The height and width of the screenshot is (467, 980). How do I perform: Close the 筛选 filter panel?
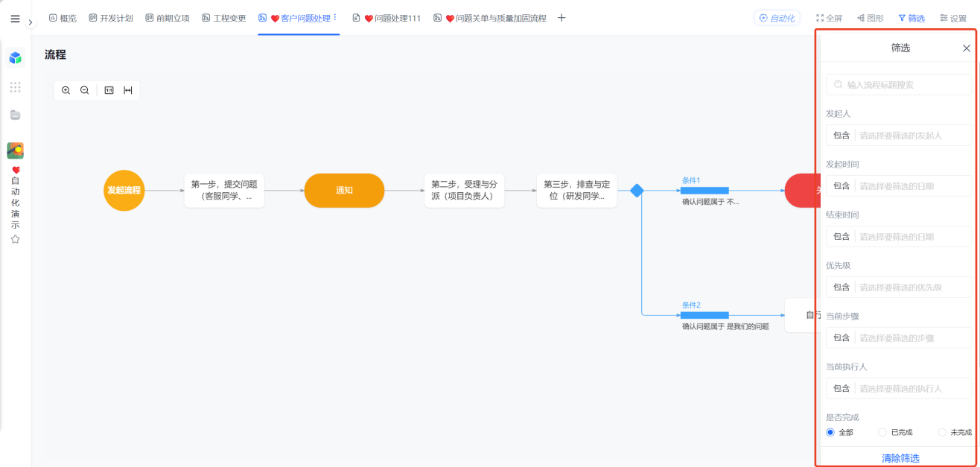(967, 48)
